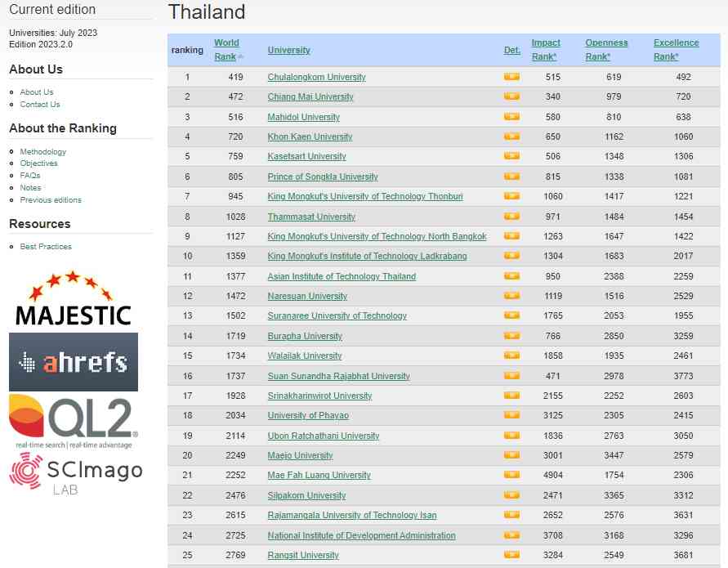The image size is (728, 568).
Task: Sort by Openness Rank header
Action: tap(606, 50)
